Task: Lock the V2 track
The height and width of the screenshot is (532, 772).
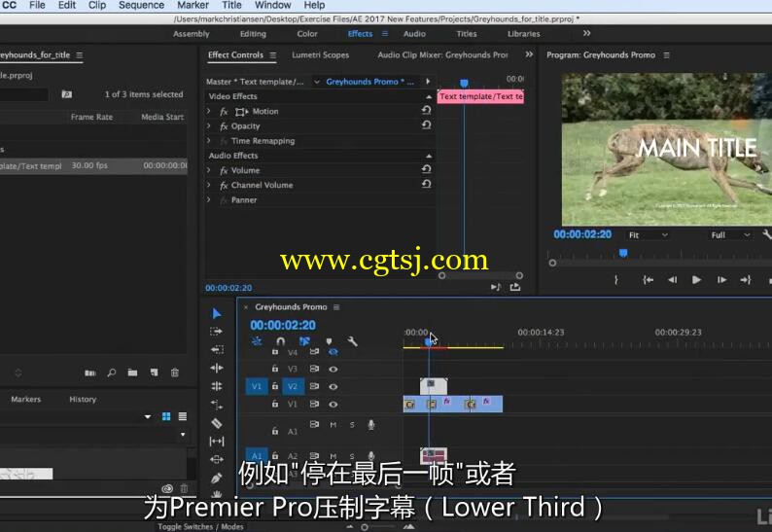Action: [275, 387]
